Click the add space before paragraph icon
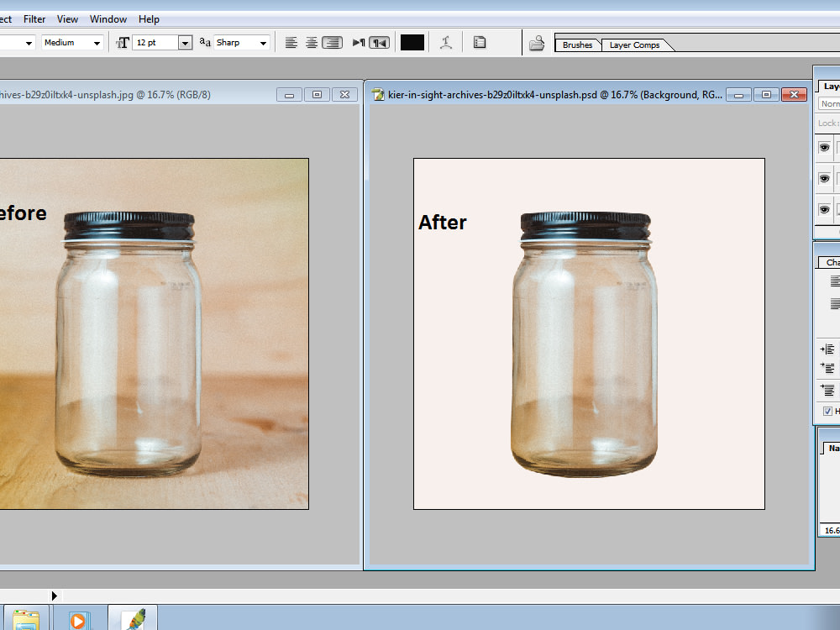 (x=827, y=390)
